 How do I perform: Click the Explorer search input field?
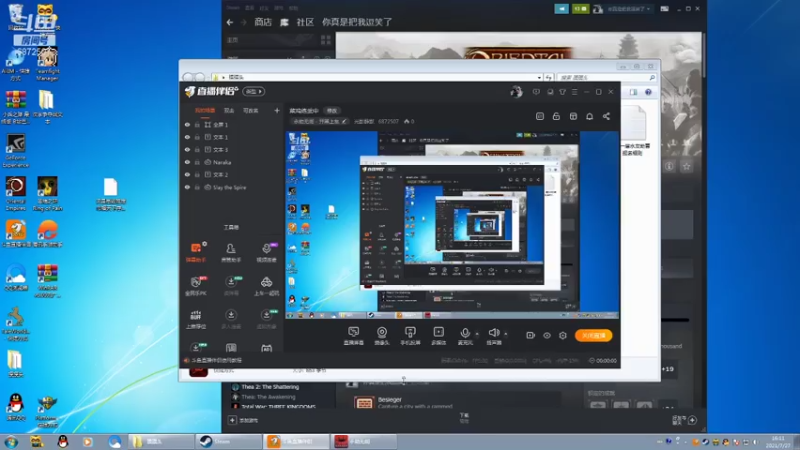[606, 78]
